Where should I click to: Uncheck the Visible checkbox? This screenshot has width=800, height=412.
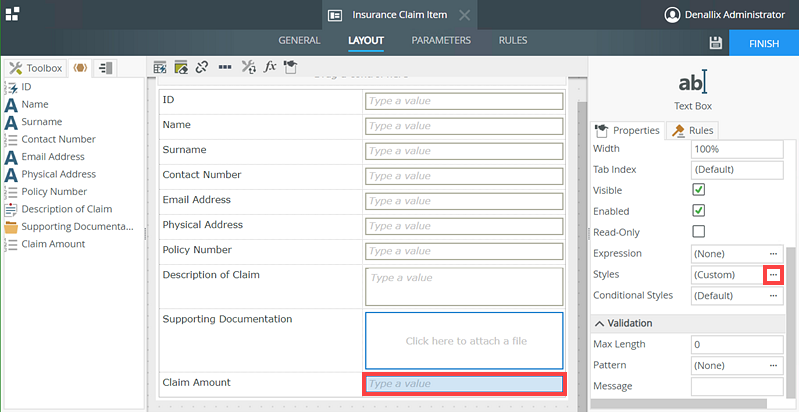point(699,190)
